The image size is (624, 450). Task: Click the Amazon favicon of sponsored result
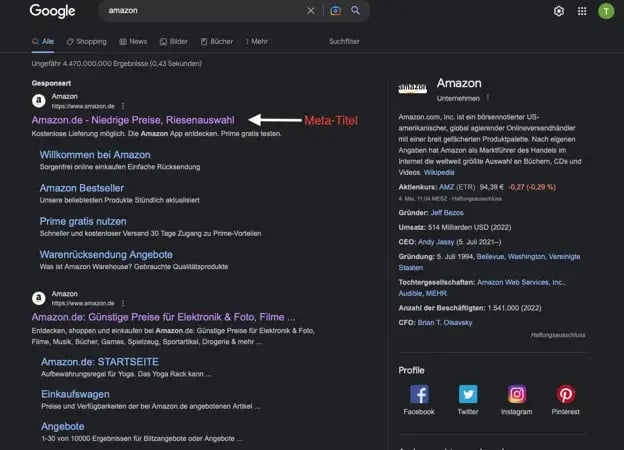click(x=39, y=101)
